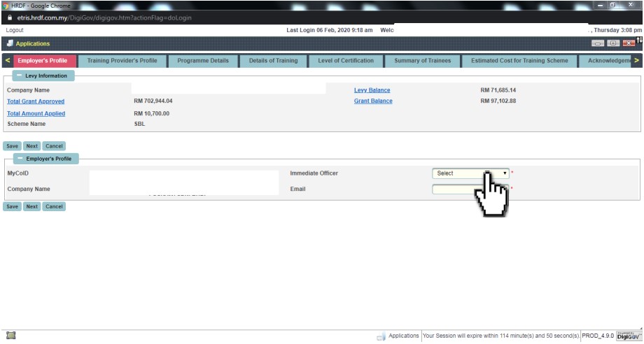The width and height of the screenshot is (644, 344).
Task: Click the panel restore icon in Applications bar
Action: coord(612,43)
